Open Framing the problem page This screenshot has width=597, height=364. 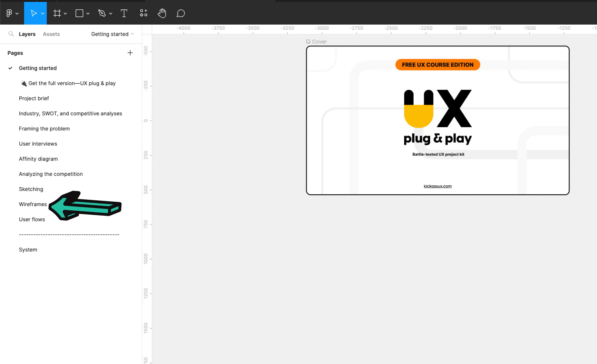click(44, 129)
